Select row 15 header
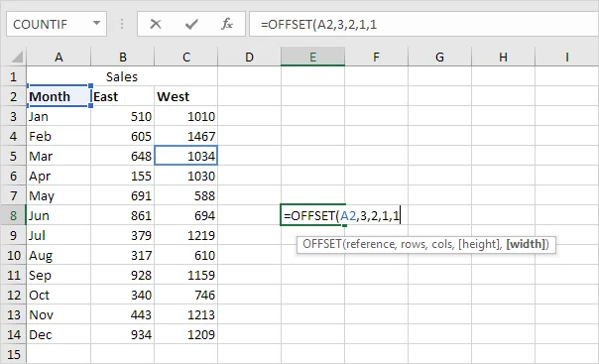 [x=13, y=354]
